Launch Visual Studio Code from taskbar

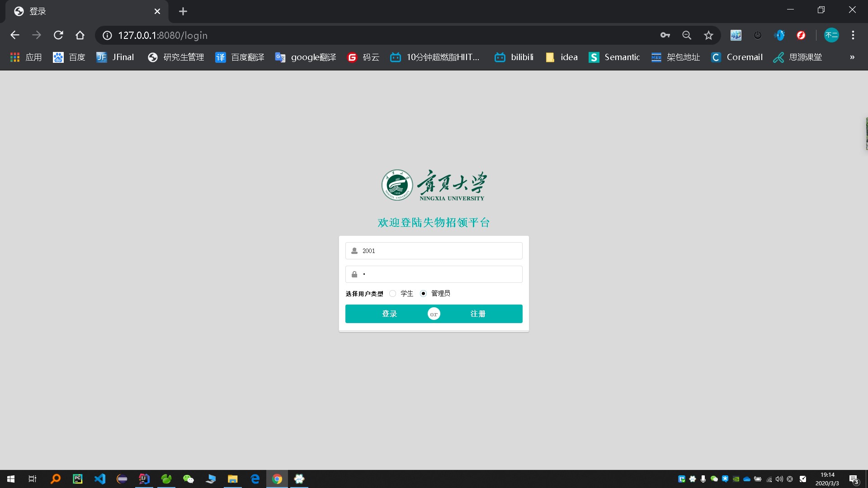[x=100, y=479]
